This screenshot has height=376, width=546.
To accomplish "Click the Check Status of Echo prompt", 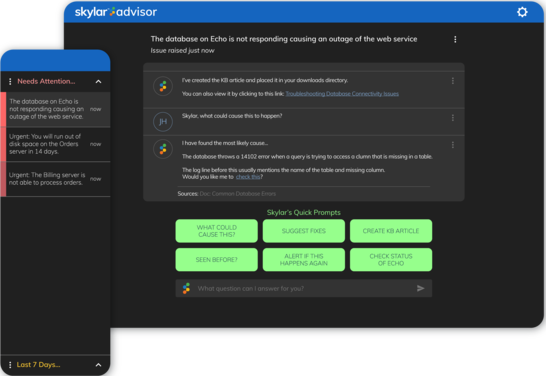I will [391, 260].
